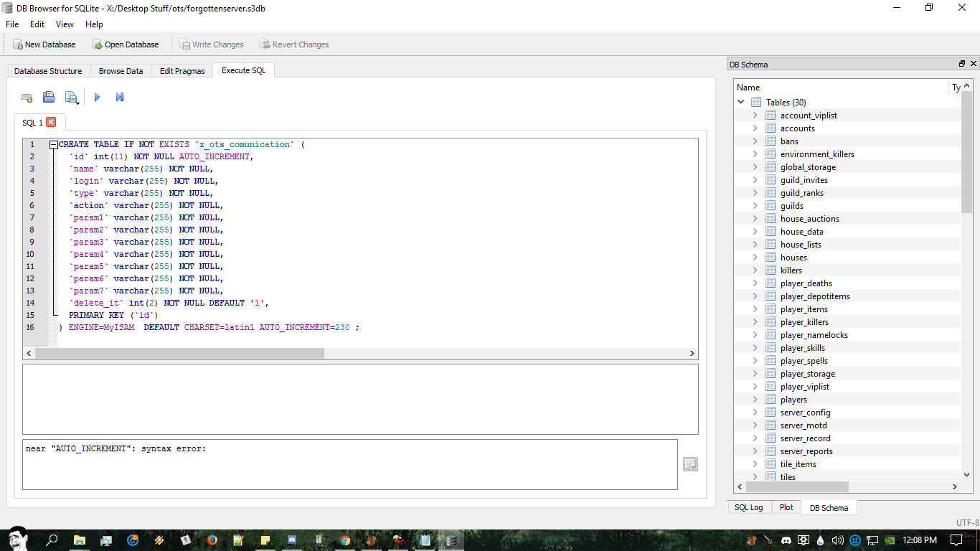Select player_items in schema tree
Viewport: 980px width, 551px height.
click(x=804, y=309)
